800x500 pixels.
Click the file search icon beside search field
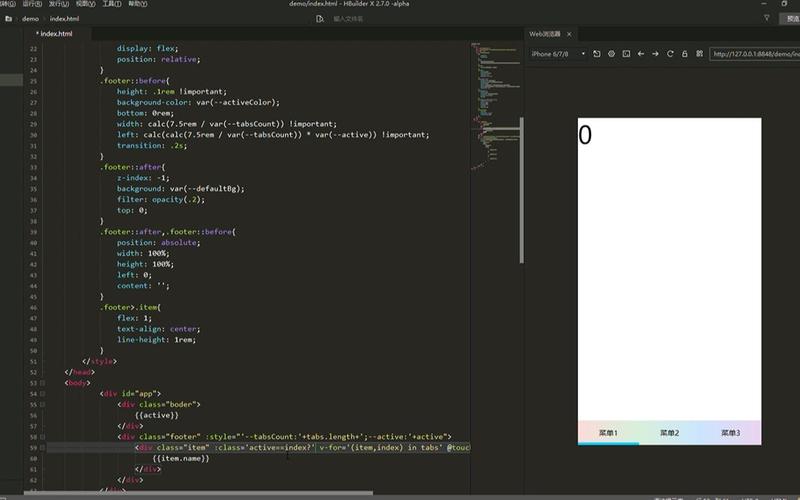click(x=320, y=18)
